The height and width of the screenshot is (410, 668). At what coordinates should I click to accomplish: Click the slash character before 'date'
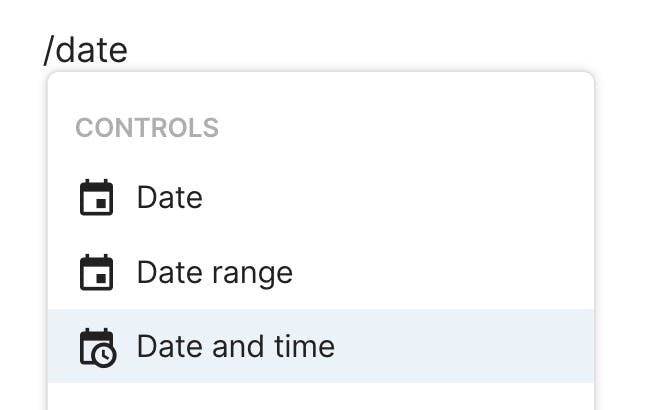[49, 49]
